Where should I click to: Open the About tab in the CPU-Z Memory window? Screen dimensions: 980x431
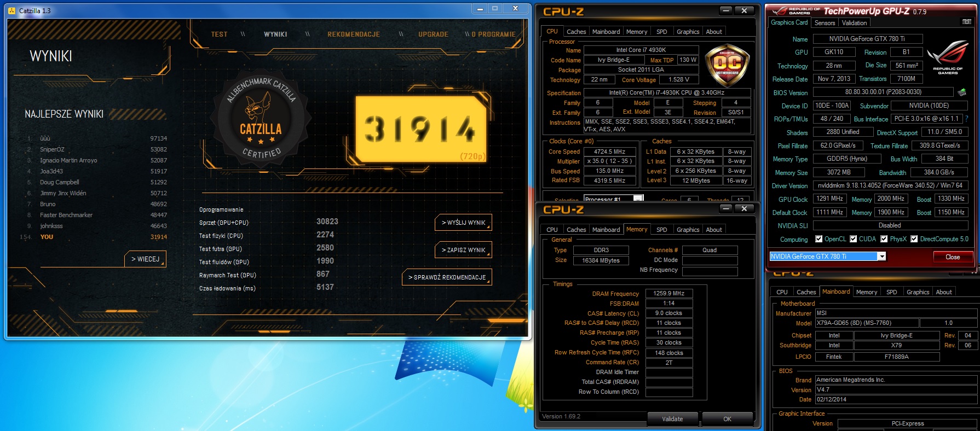pyautogui.click(x=713, y=230)
